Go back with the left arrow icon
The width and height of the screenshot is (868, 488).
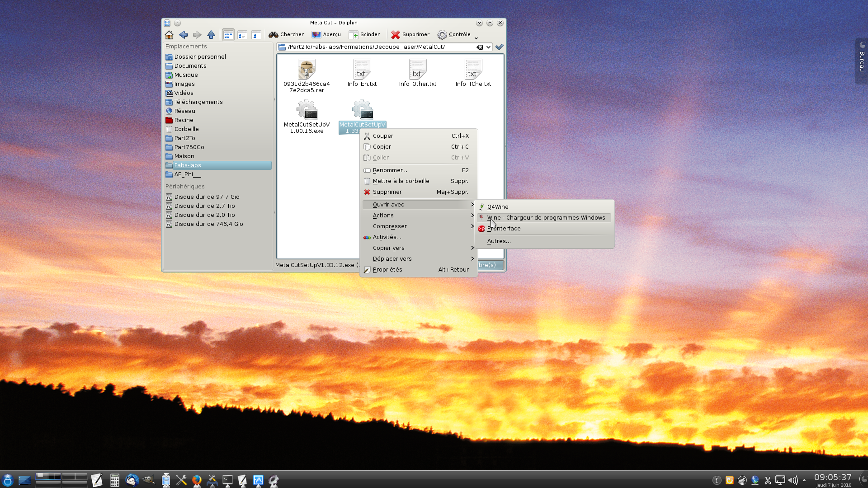pyautogui.click(x=183, y=35)
